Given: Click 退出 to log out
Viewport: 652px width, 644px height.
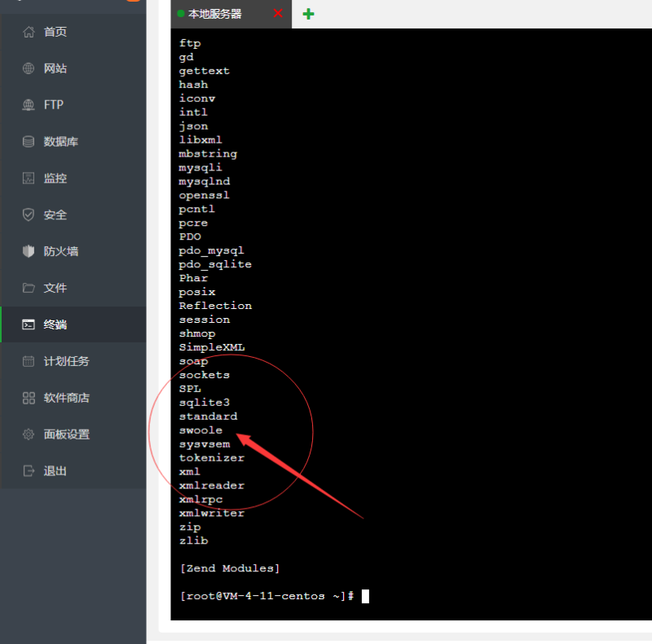Looking at the screenshot, I should tap(73, 471).
